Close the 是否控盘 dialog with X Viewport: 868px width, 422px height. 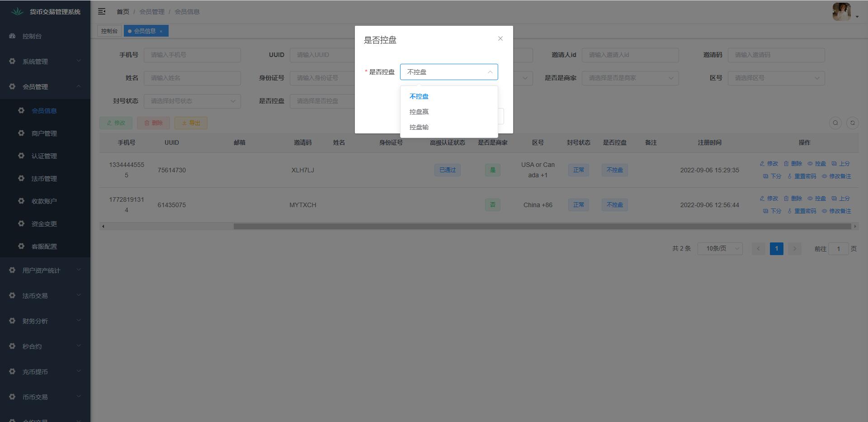click(x=500, y=38)
